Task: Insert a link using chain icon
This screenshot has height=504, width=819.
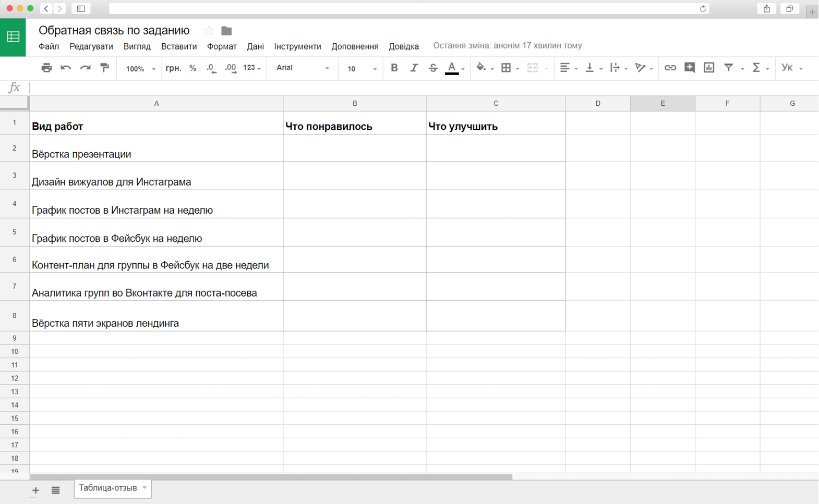Action: click(670, 68)
